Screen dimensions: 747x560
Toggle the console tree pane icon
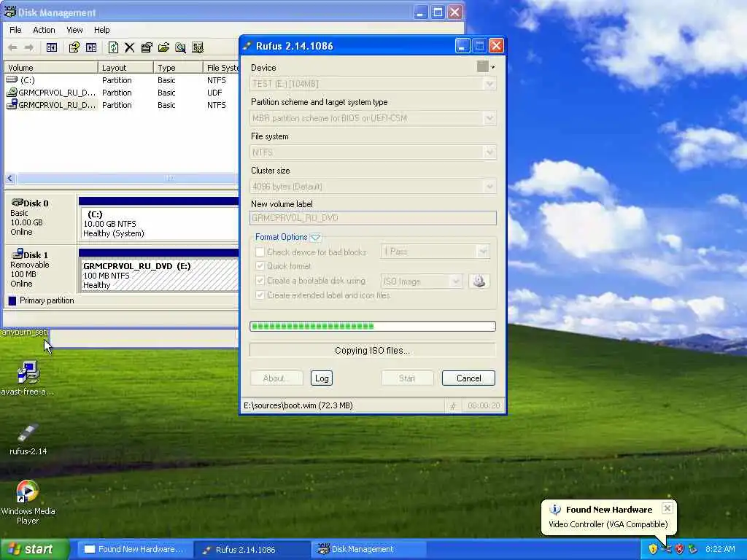52,47
